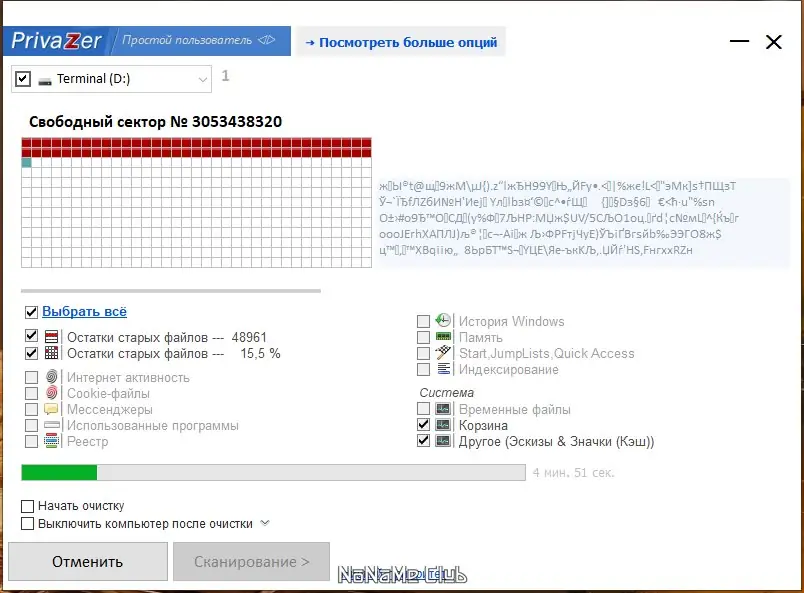
Task: Uncheck Остатки старых файлов 15,5 % checkbox
Action: click(x=31, y=353)
